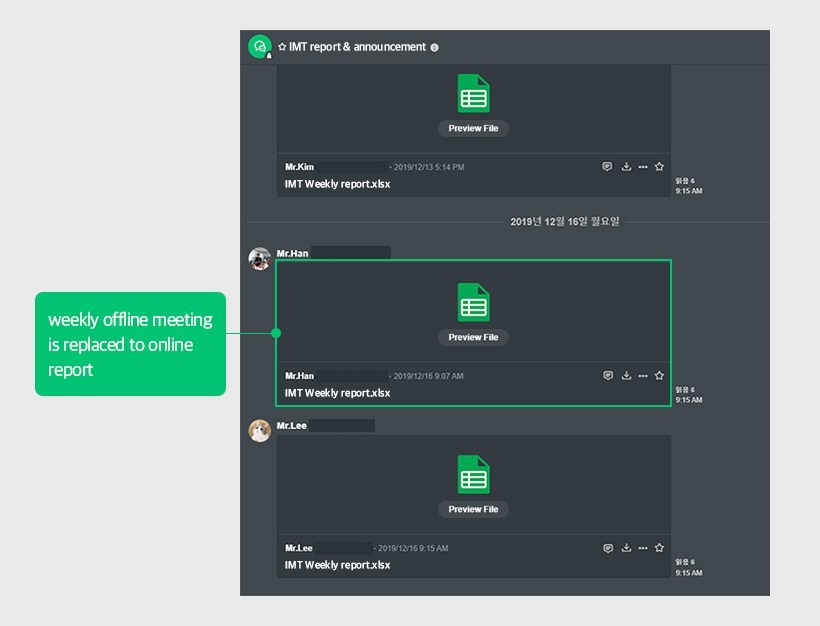Open more options for Mr.Han's file
820x626 pixels.
pyautogui.click(x=643, y=376)
